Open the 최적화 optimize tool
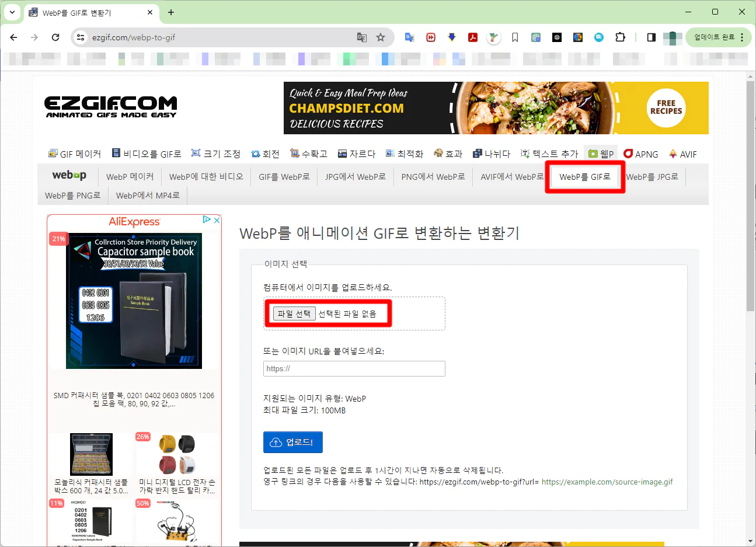 [x=405, y=154]
